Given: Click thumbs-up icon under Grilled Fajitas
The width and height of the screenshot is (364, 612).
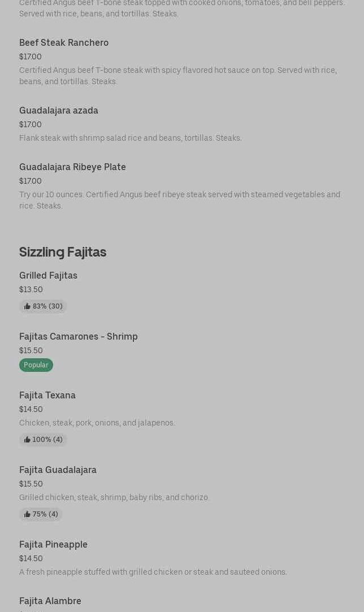Looking at the screenshot, I should 27,306.
